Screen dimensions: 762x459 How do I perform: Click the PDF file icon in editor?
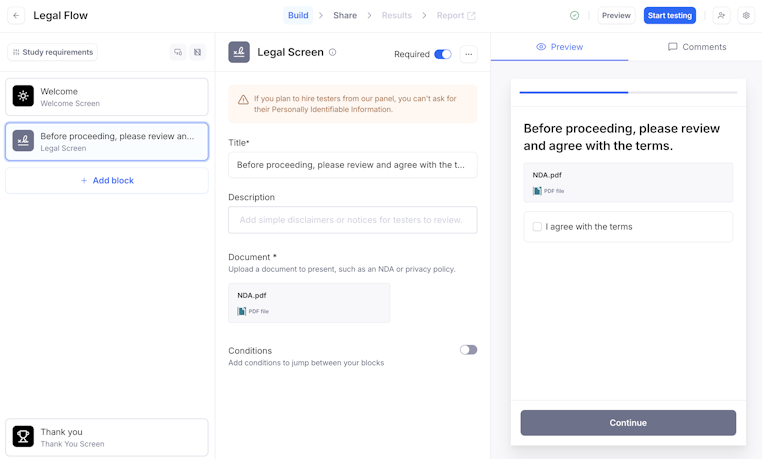point(242,311)
